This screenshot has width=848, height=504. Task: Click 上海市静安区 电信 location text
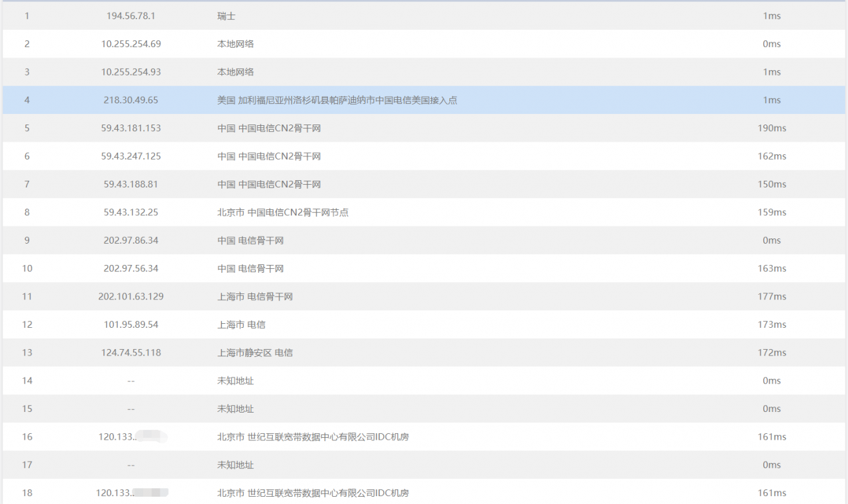255,352
